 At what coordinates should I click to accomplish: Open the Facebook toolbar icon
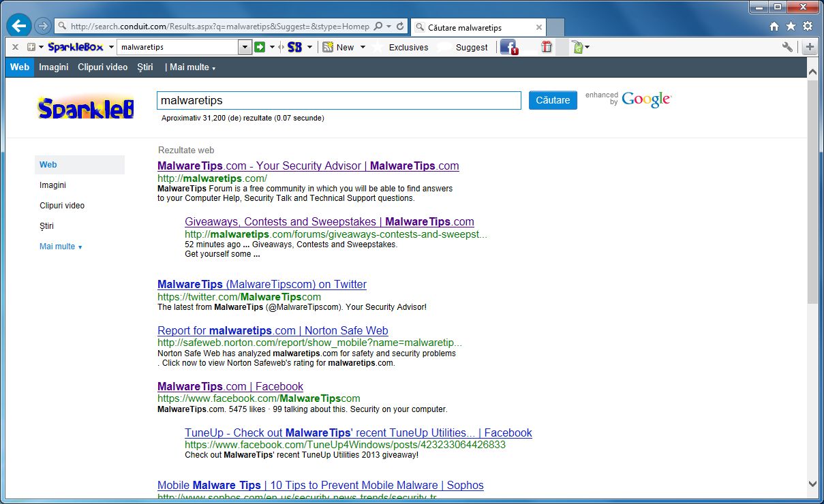coord(509,47)
